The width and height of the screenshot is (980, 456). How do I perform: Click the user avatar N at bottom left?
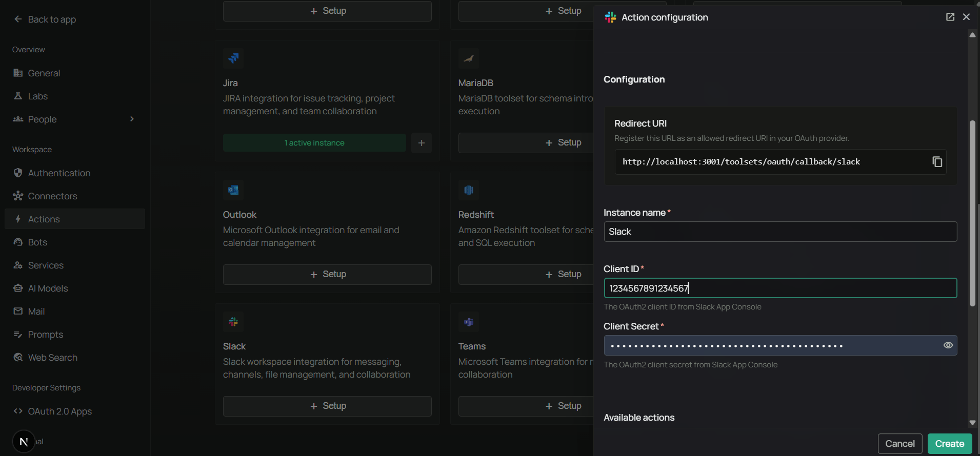pos(24,442)
